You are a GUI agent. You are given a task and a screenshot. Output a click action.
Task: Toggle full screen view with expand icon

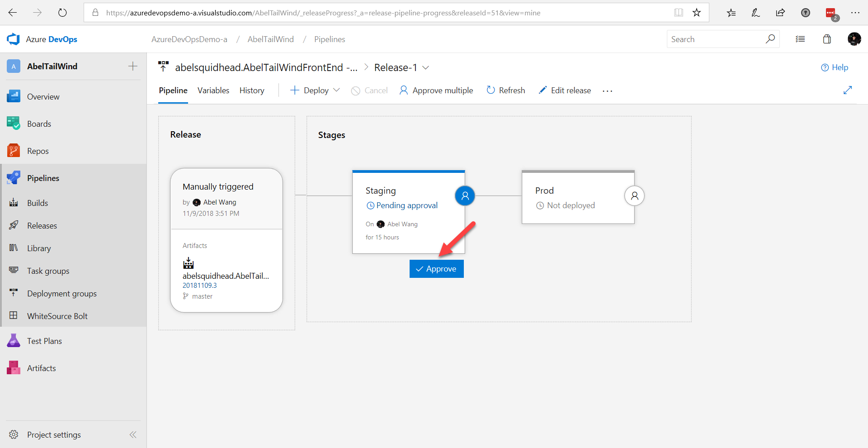[x=848, y=90]
